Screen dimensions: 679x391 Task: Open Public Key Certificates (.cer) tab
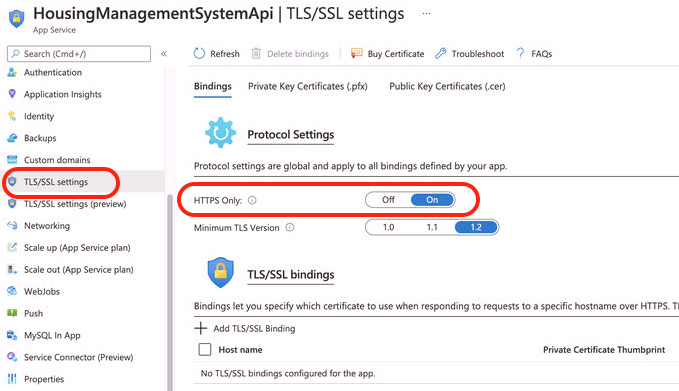(447, 86)
